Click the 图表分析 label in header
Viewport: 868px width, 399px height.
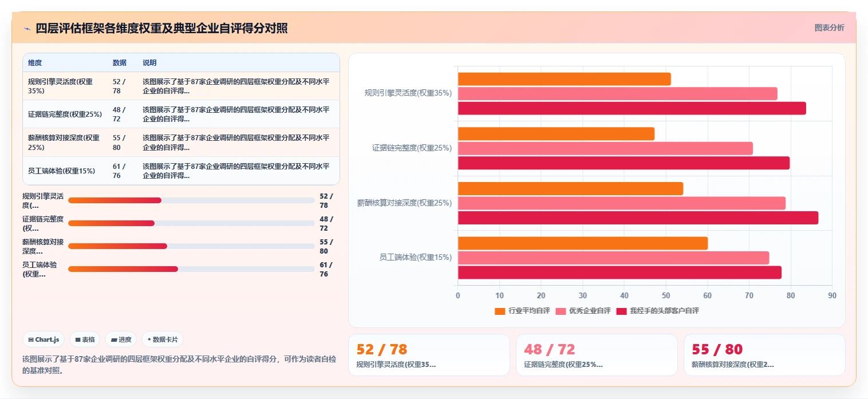coord(829,27)
